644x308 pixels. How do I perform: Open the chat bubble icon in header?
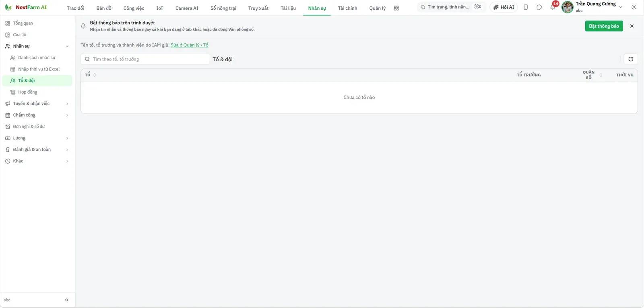pyautogui.click(x=539, y=7)
